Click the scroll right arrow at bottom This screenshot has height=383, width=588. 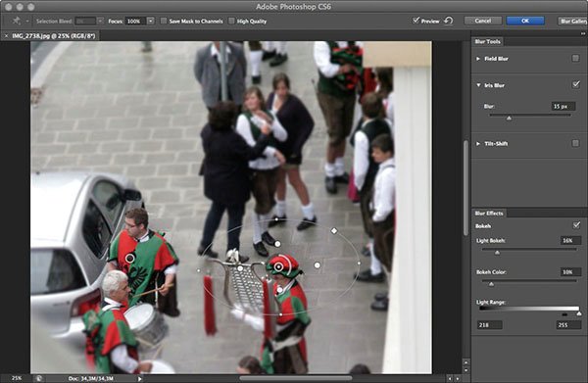tap(458, 379)
